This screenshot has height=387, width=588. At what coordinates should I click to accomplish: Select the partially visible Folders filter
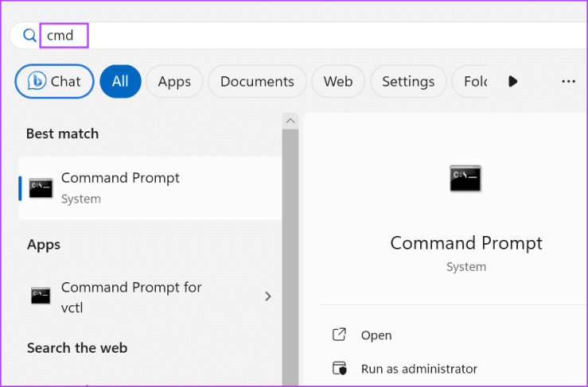(471, 81)
